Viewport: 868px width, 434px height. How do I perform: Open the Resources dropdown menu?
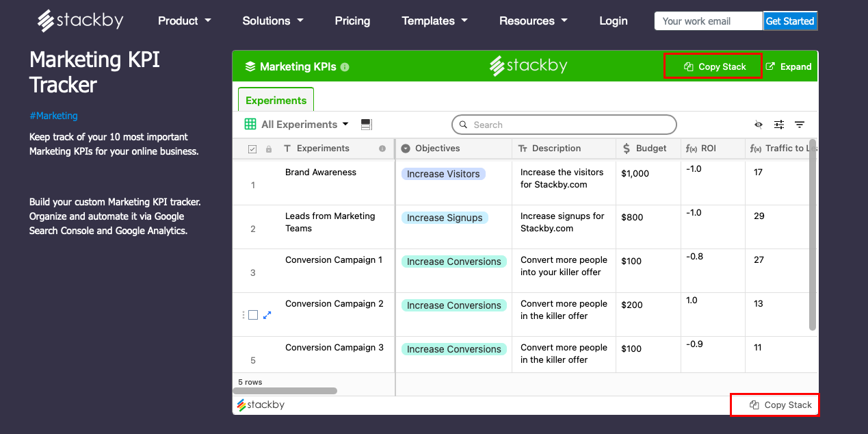click(x=534, y=21)
